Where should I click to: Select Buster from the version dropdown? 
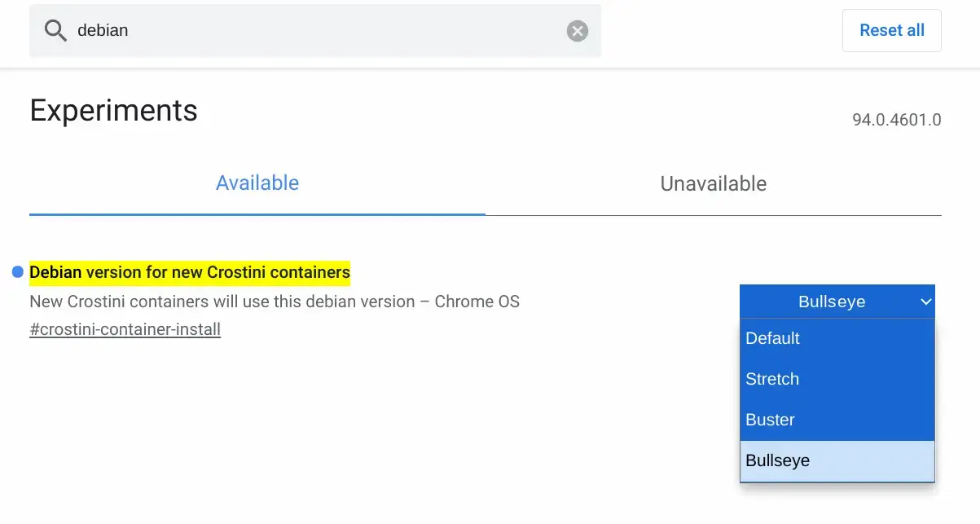pos(770,420)
